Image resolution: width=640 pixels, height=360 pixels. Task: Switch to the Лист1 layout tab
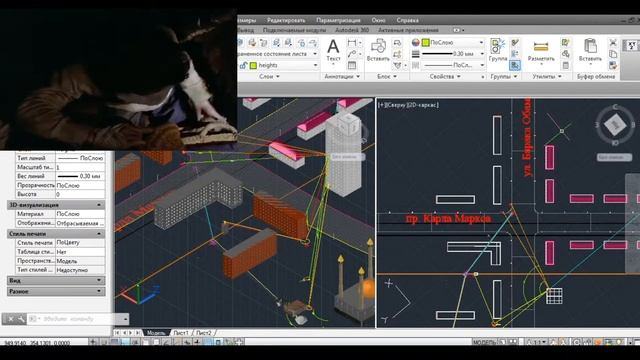coord(181,333)
